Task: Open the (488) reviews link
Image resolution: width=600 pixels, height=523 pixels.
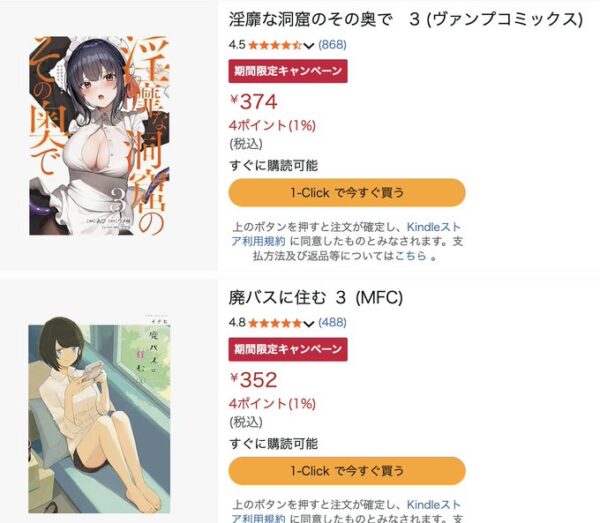Action: click(332, 323)
